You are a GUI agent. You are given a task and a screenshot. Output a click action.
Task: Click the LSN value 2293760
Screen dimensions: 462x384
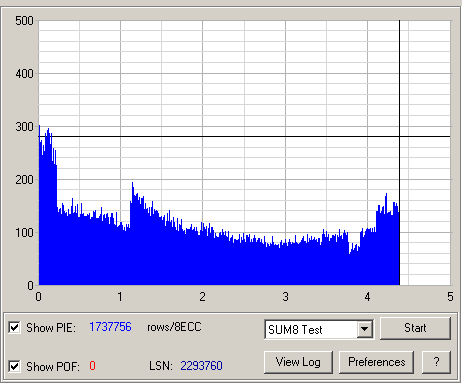(x=201, y=366)
